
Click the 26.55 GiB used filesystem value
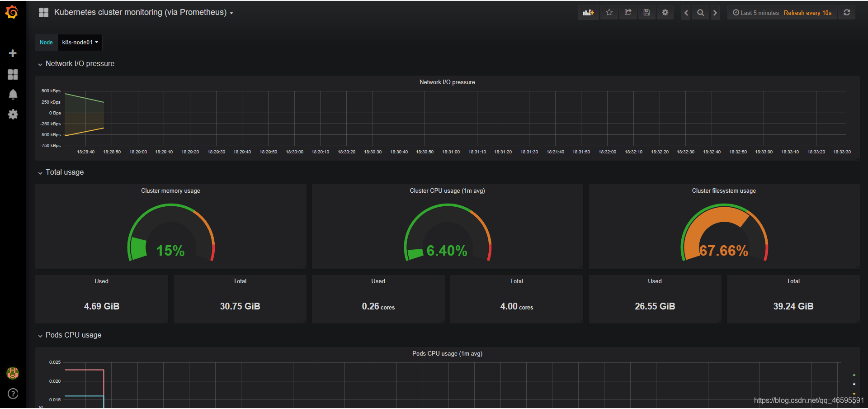655,306
